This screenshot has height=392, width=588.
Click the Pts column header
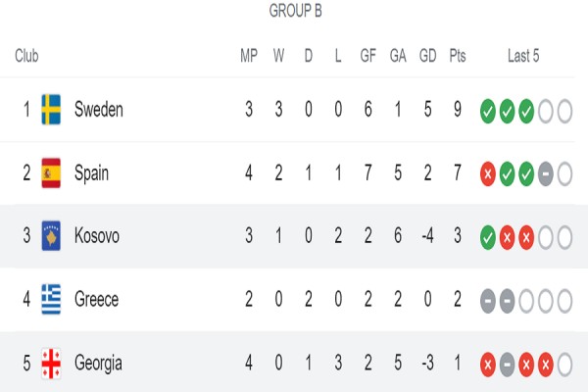(x=458, y=56)
